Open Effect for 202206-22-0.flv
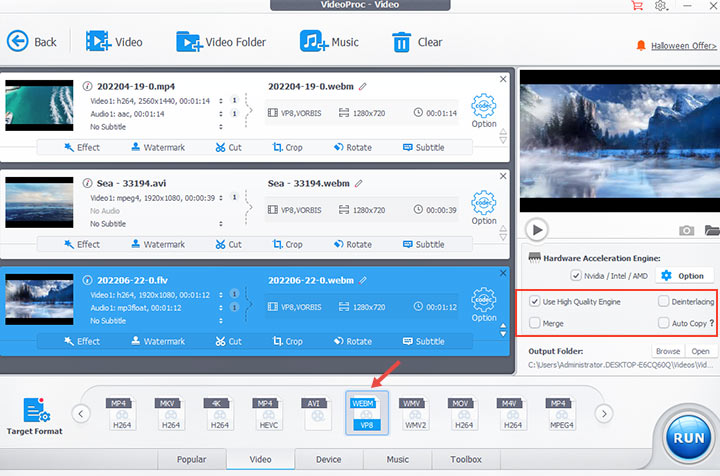This screenshot has width=720, height=476. point(82,341)
